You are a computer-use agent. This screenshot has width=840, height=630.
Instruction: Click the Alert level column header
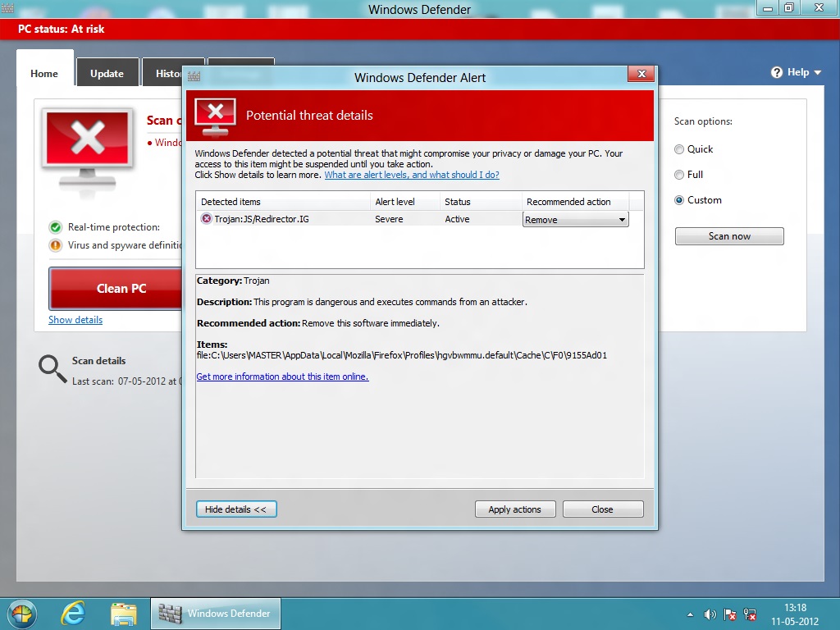coord(405,202)
